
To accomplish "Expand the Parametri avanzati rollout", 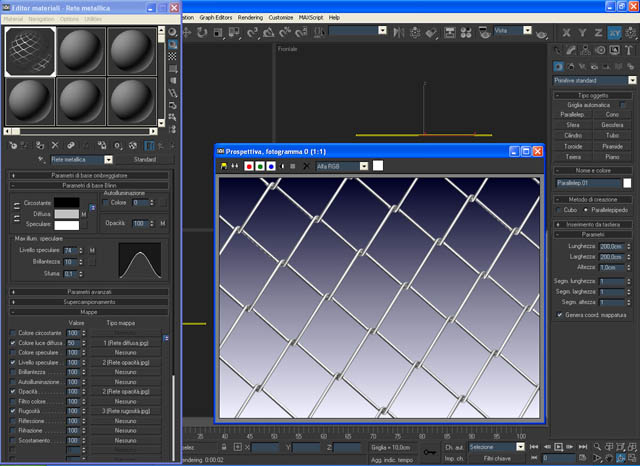I will click(90, 291).
